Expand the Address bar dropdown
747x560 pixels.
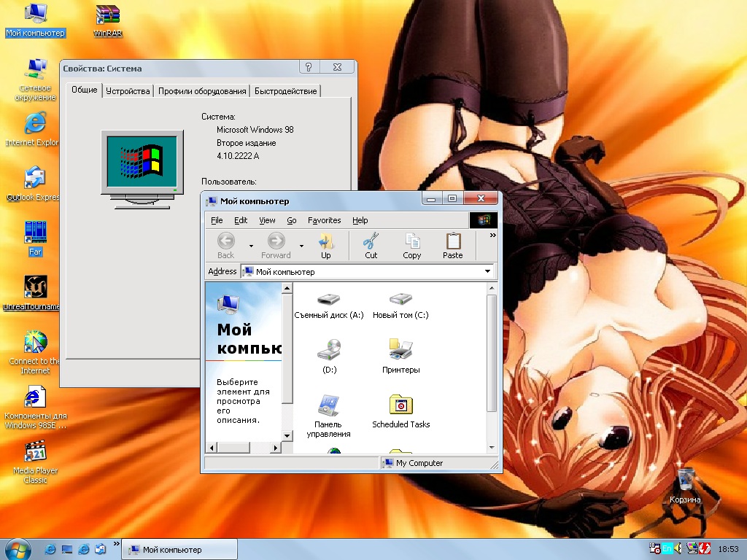(488, 272)
